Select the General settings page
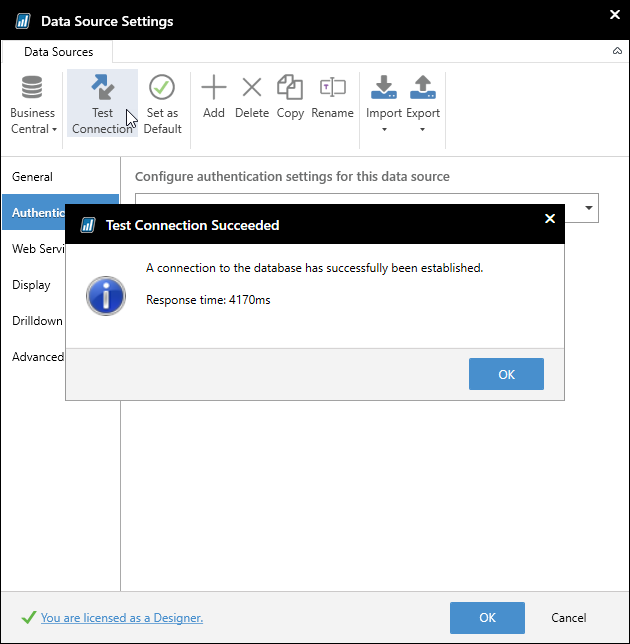The width and height of the screenshot is (630, 644). click(x=60, y=177)
